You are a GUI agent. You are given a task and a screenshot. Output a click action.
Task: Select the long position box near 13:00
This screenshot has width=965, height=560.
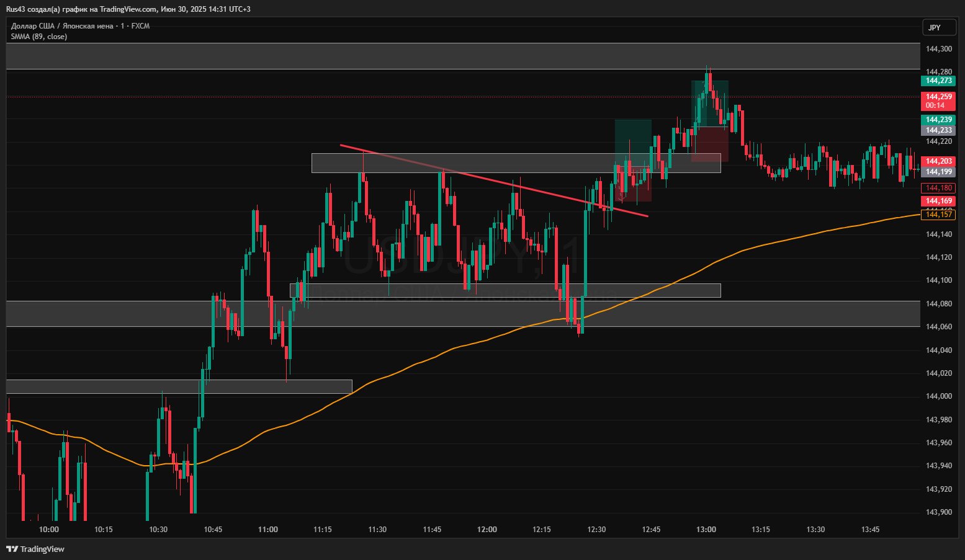tap(710, 121)
